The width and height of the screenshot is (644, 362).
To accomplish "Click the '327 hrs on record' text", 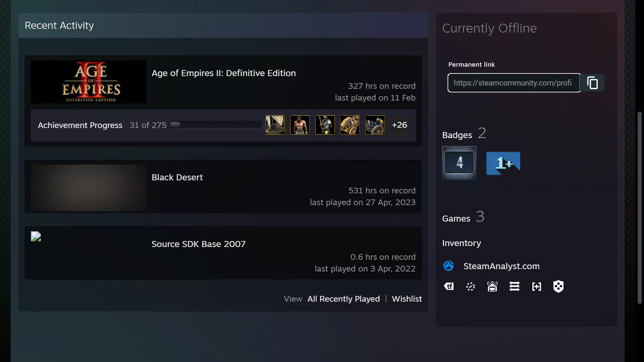I will click(382, 86).
